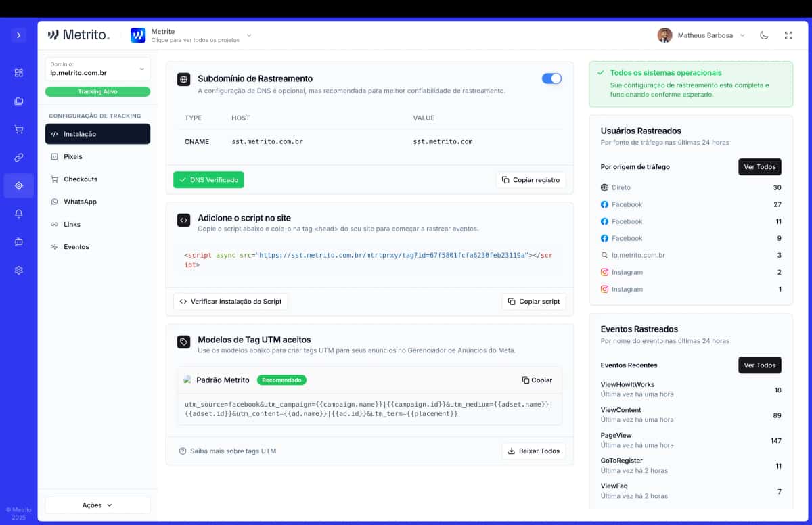
Task: Open notifications via the bell icon
Action: click(18, 214)
